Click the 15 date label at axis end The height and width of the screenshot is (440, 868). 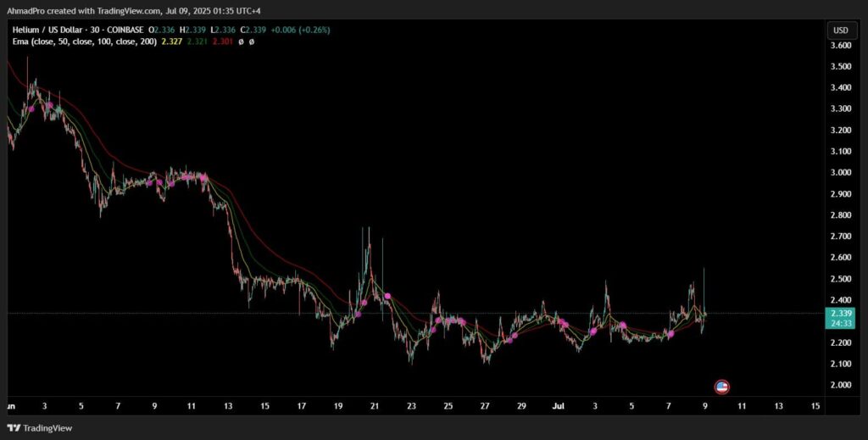[815, 406]
